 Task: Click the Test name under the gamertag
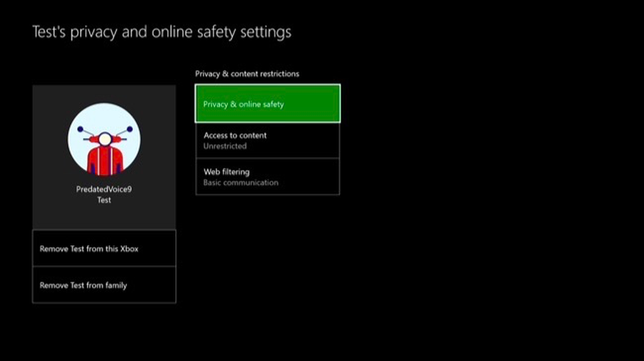click(x=104, y=200)
